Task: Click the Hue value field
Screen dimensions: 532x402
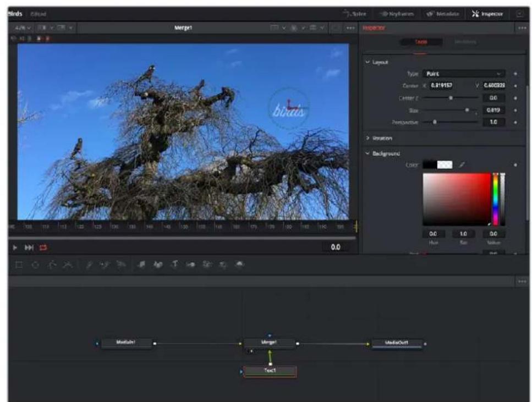Action: (434, 234)
